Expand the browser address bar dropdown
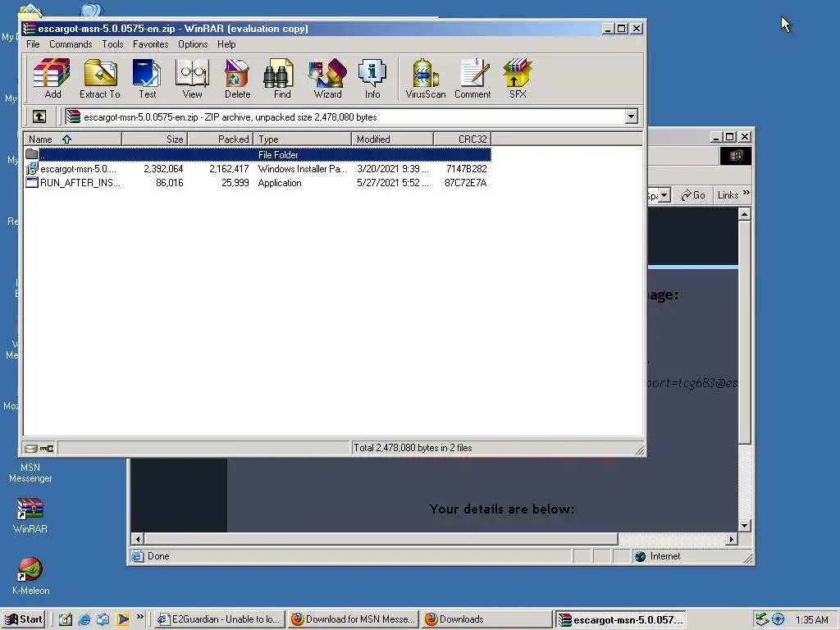 coord(664,195)
